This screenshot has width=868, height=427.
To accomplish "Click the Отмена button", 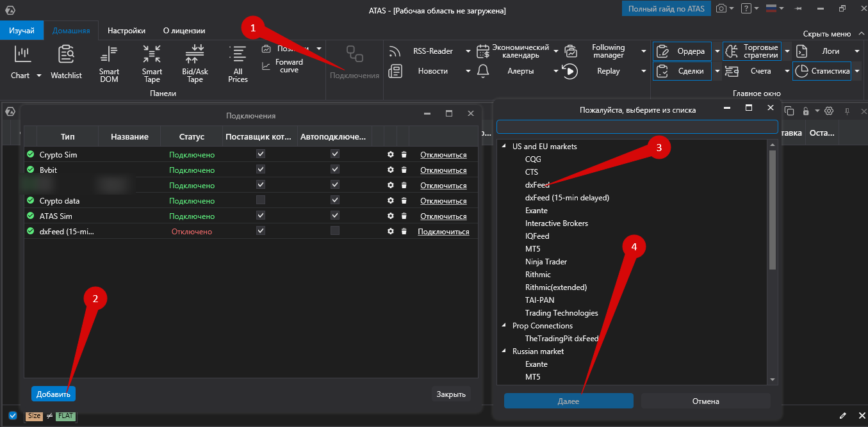I will (x=705, y=401).
